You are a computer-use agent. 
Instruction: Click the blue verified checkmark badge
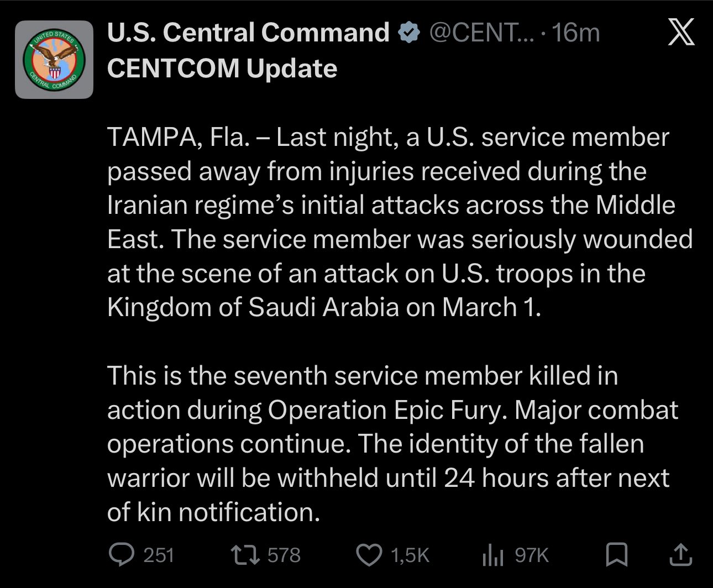[x=408, y=33]
